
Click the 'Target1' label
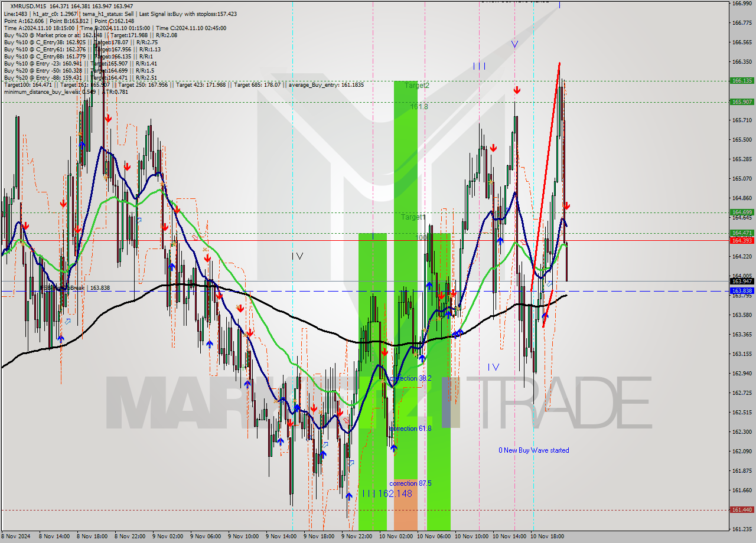coord(413,217)
